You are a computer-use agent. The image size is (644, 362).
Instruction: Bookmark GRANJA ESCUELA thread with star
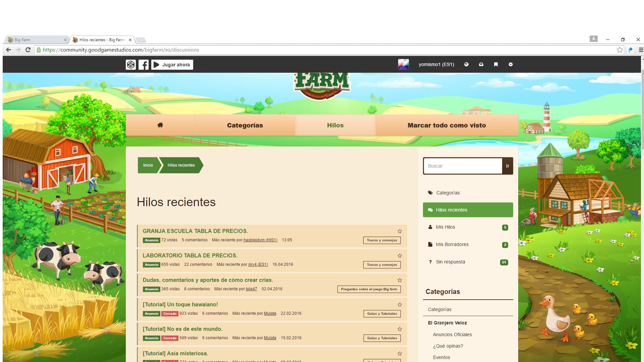(x=399, y=231)
